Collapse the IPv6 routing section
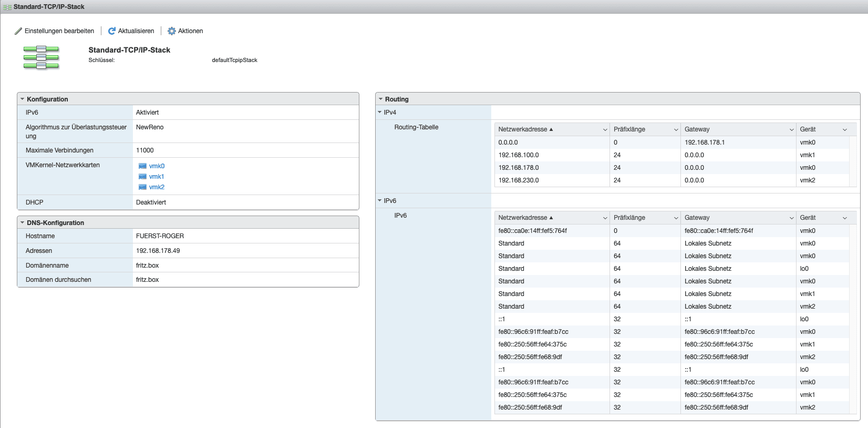 (x=380, y=200)
